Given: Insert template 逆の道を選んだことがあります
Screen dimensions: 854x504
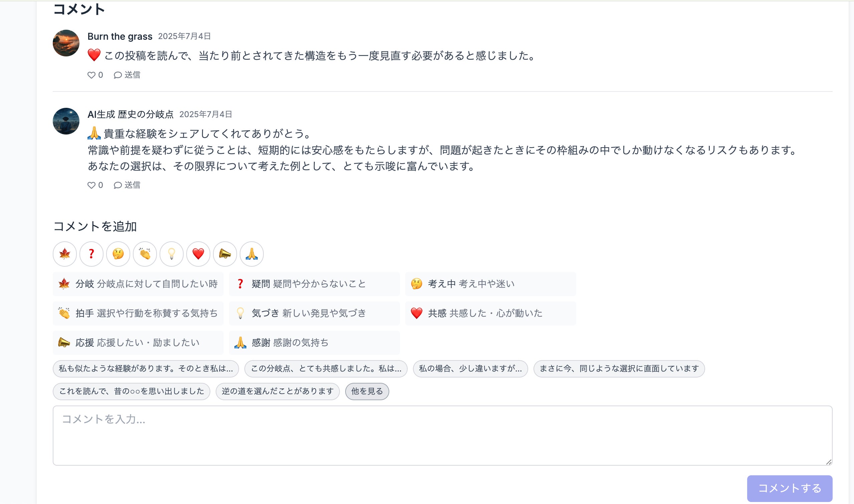Looking at the screenshot, I should click(277, 391).
